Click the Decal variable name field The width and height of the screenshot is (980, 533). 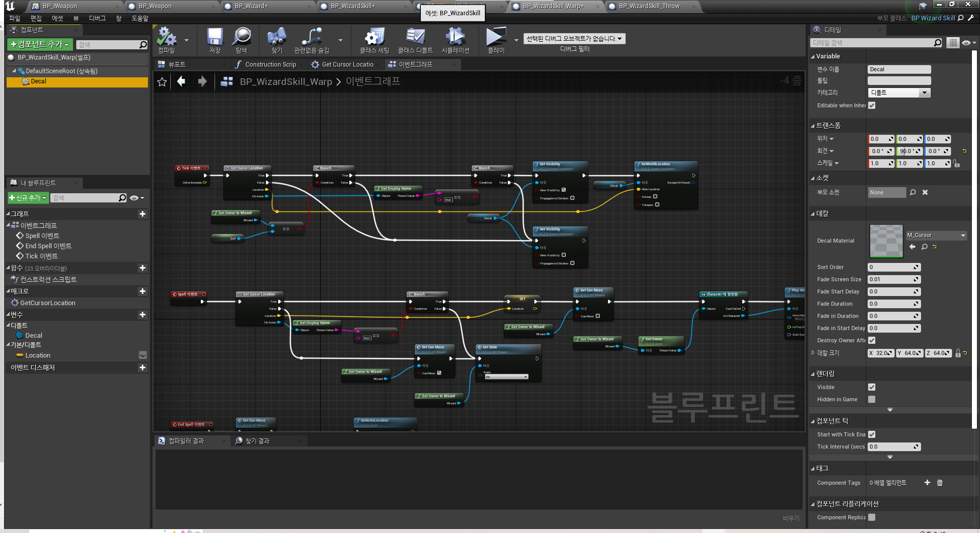(899, 69)
